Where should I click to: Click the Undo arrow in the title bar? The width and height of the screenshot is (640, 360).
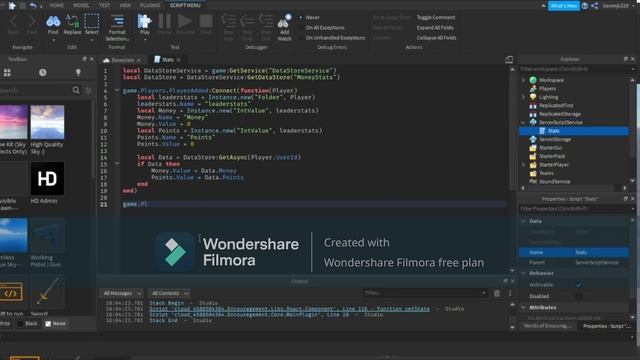[x=33, y=5]
